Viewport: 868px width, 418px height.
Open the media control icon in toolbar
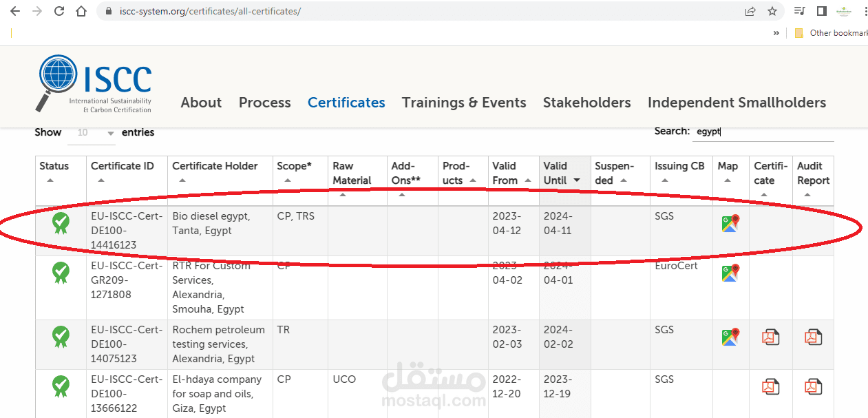point(799,11)
